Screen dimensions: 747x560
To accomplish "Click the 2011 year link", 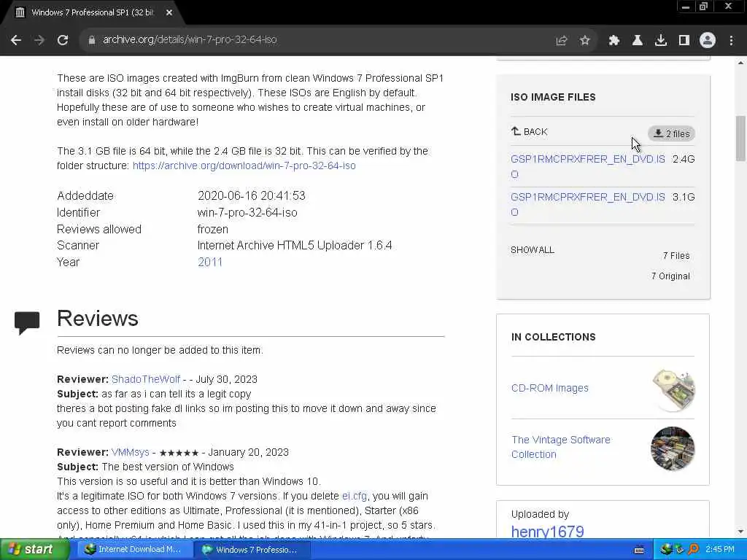I will click(209, 262).
